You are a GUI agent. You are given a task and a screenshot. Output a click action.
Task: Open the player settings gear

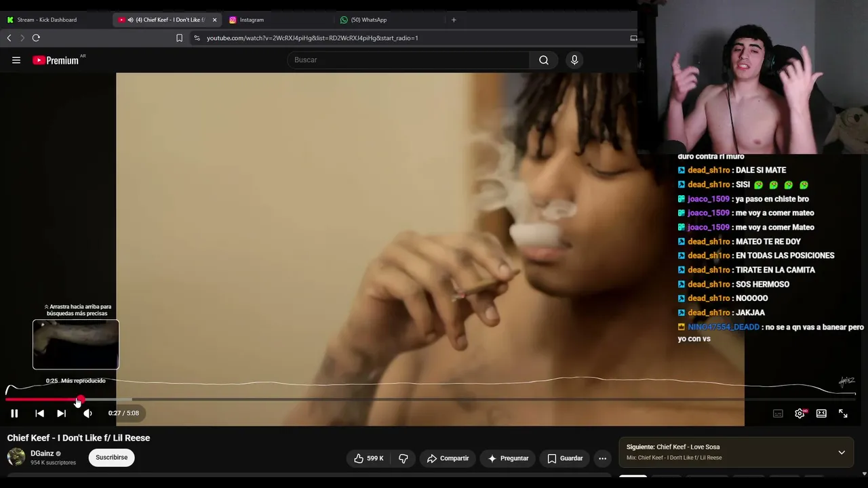(800, 413)
